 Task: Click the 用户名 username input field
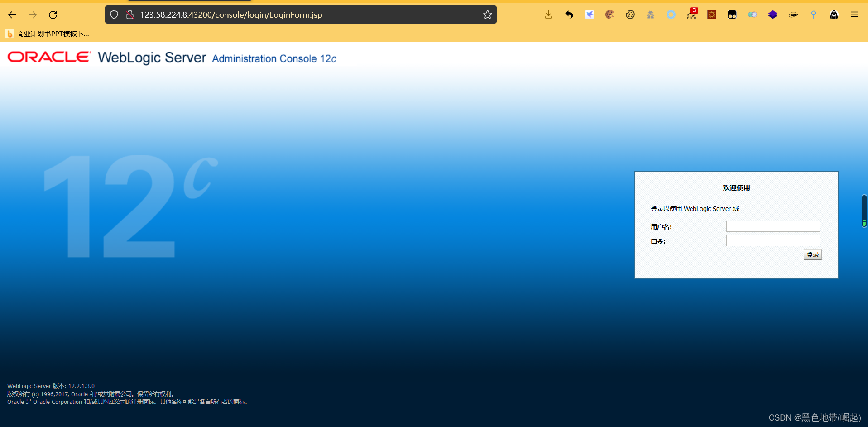pos(773,226)
